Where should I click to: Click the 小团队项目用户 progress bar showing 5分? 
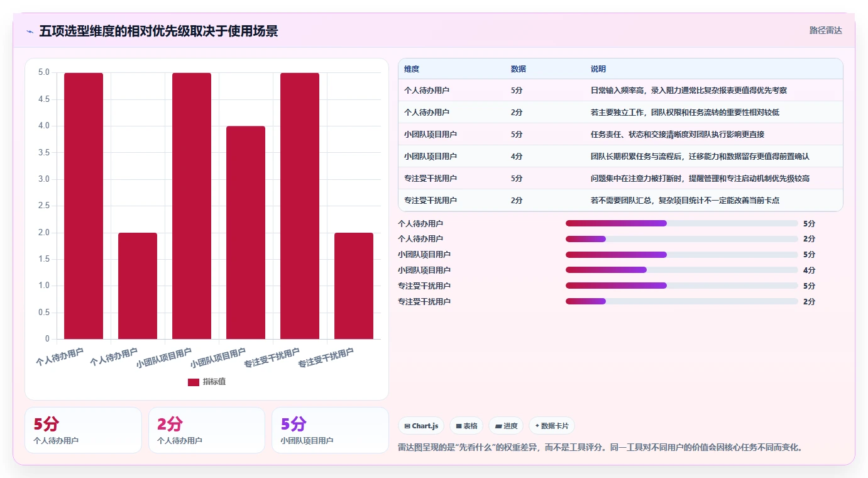tap(682, 255)
